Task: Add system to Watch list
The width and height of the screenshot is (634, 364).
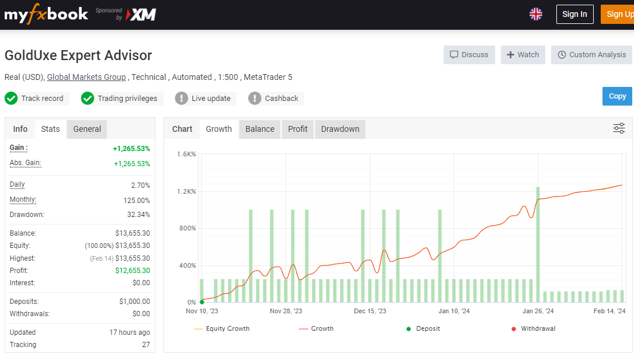Action: tap(523, 54)
